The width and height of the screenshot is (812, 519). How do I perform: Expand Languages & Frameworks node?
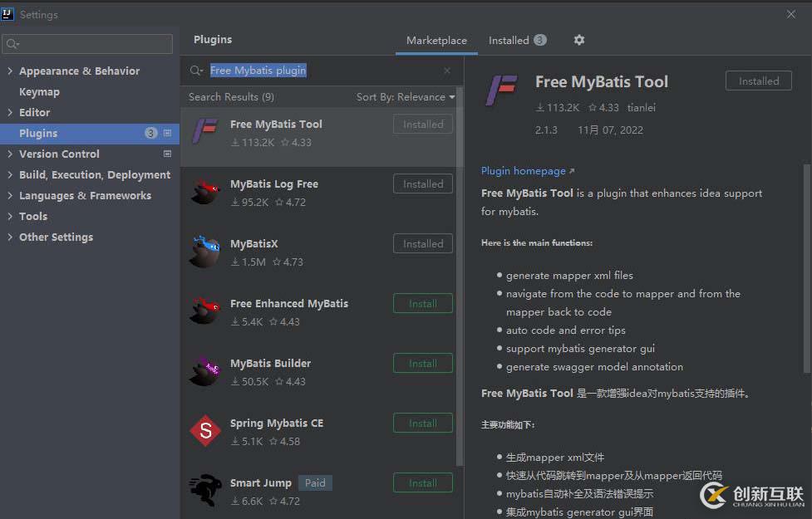click(x=10, y=195)
